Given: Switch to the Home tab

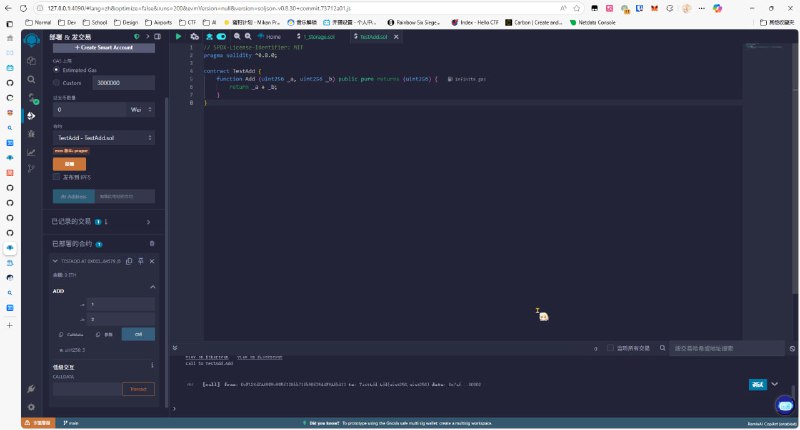Looking at the screenshot, I should [270, 36].
